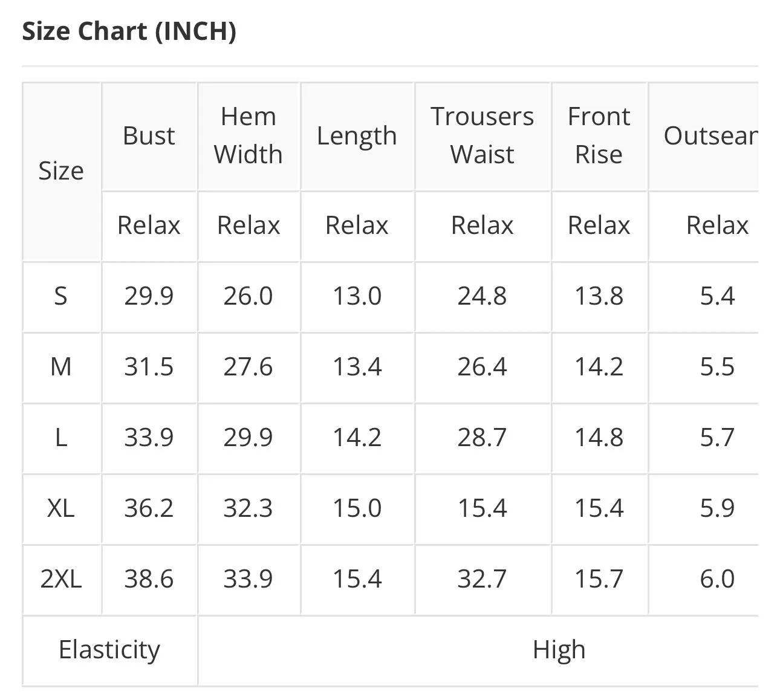Click the trousers waist value 32.7
This screenshot has width=780, height=700.
pos(482,579)
